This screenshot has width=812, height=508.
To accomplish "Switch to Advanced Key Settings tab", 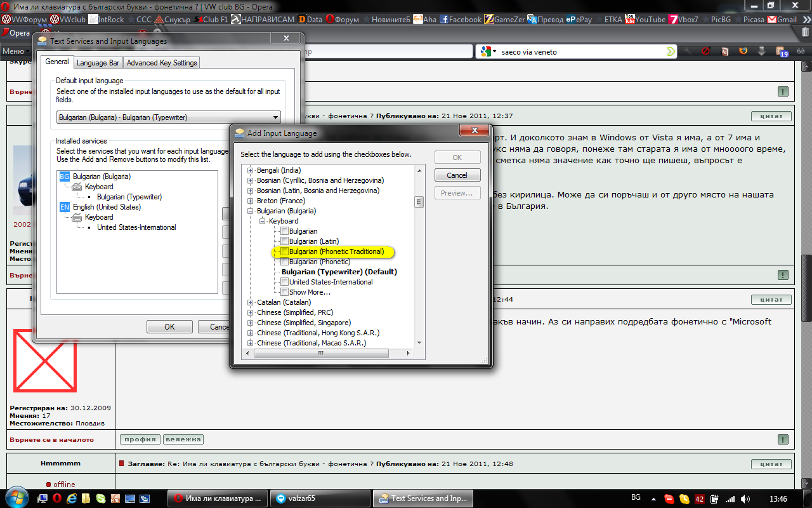I will (x=162, y=63).
